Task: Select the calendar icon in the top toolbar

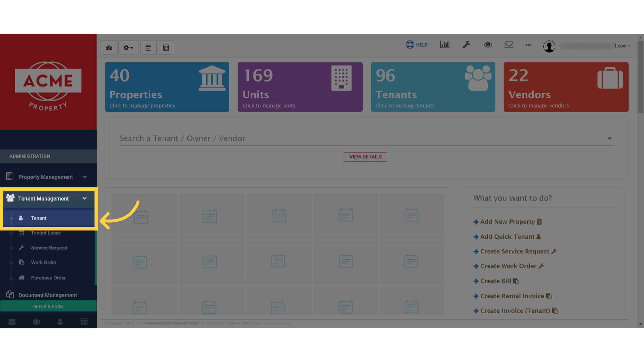Action: coord(148,47)
